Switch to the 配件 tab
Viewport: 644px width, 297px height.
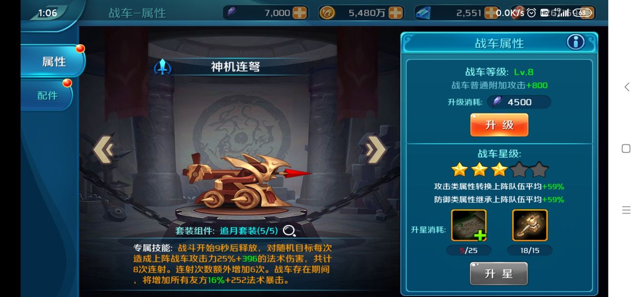click(x=47, y=96)
